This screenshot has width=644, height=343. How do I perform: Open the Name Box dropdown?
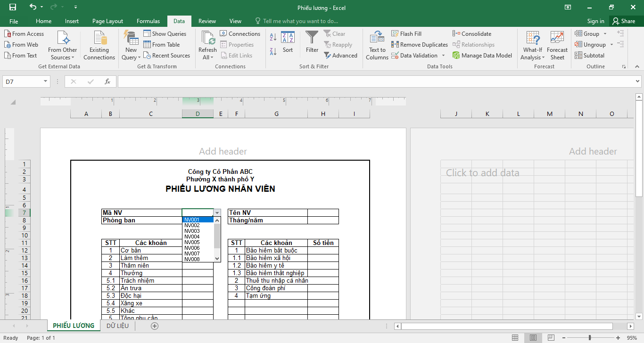46,82
